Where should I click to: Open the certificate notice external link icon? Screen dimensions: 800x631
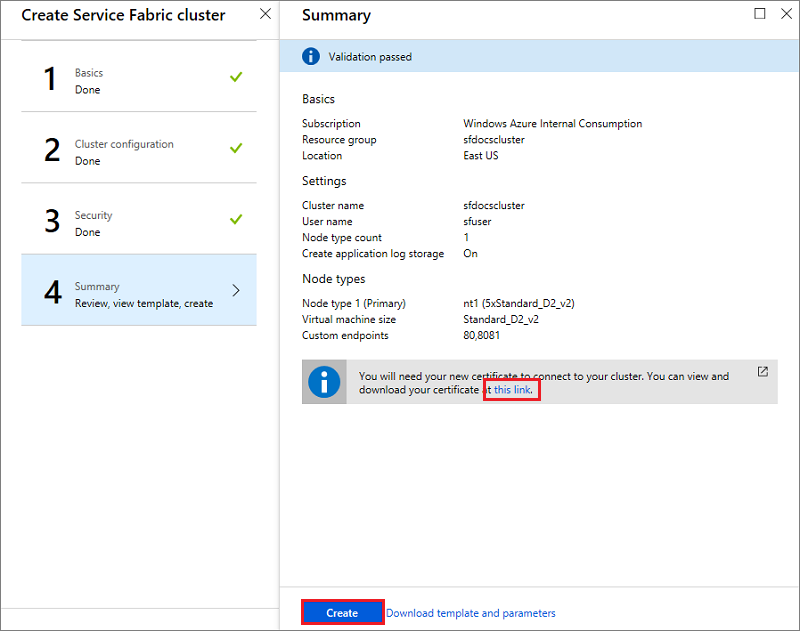pyautogui.click(x=762, y=371)
